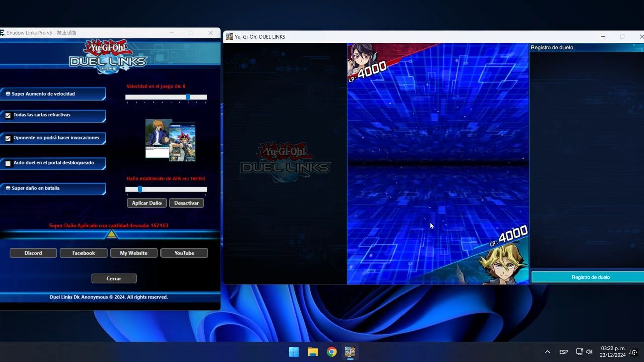Click the Duel Links taskbar icon
The image size is (644, 362).
pyautogui.click(x=350, y=352)
